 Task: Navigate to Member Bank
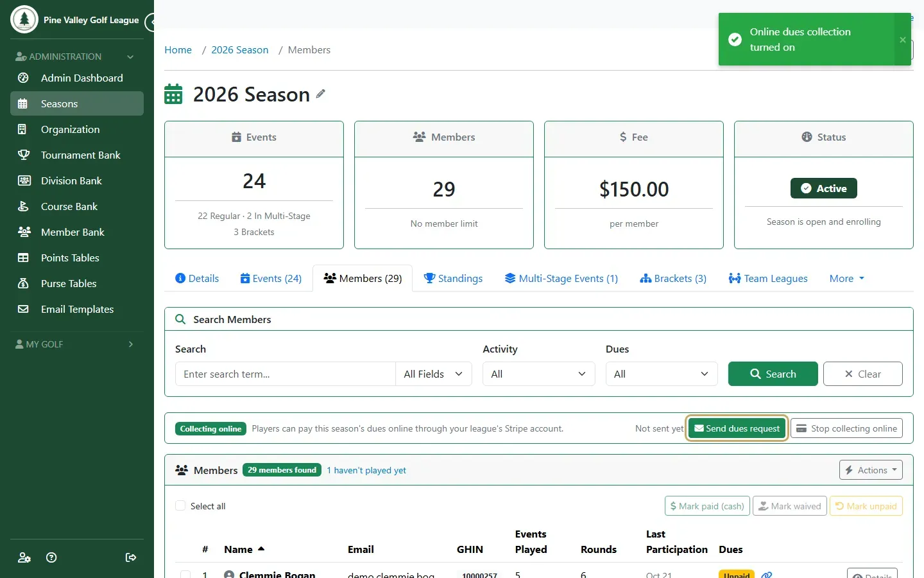[x=77, y=232]
